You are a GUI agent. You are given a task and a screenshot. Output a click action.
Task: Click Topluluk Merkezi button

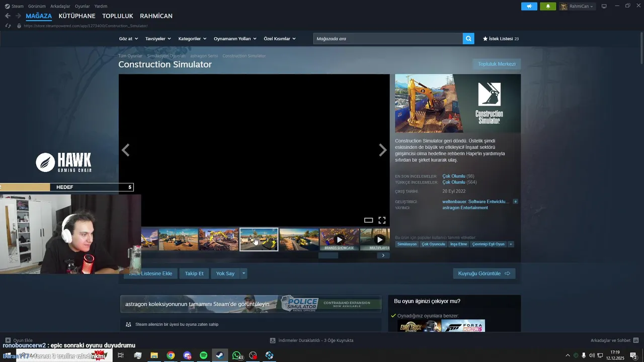point(497,64)
